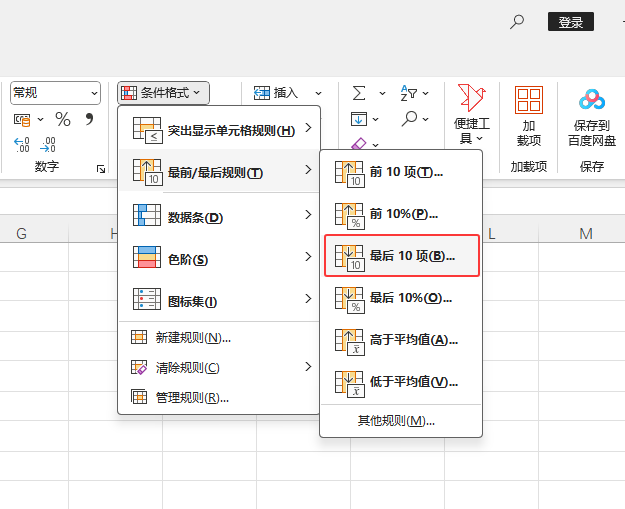This screenshot has height=509, width=625.
Task: Open Sort & Filter (A-Z funnel) icon
Action: point(409,93)
